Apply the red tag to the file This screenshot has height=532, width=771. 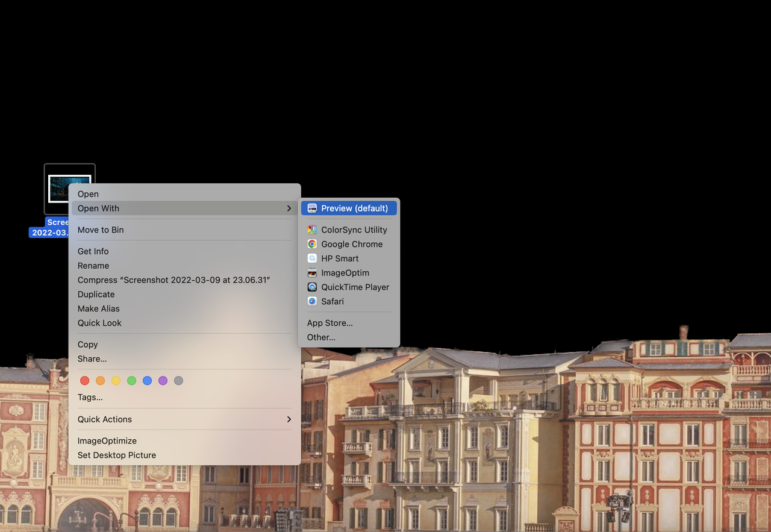coord(84,380)
